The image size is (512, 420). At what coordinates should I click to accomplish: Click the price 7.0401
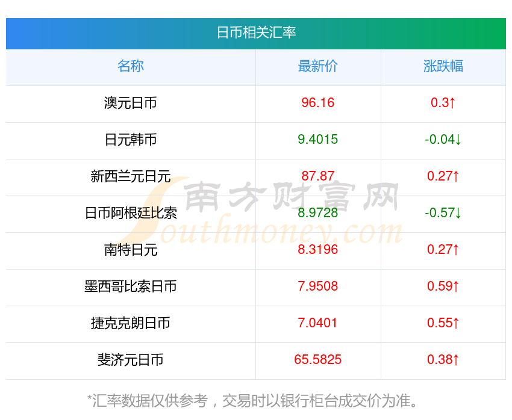point(317,323)
